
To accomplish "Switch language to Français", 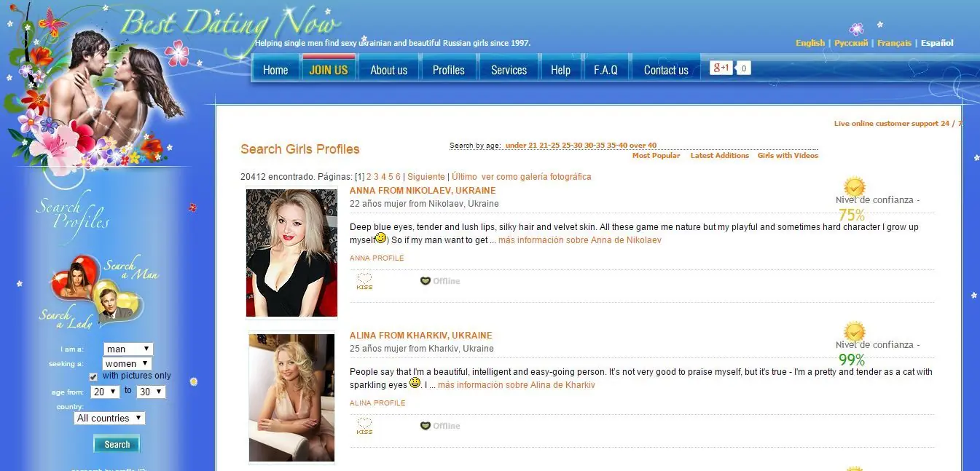I will [894, 43].
